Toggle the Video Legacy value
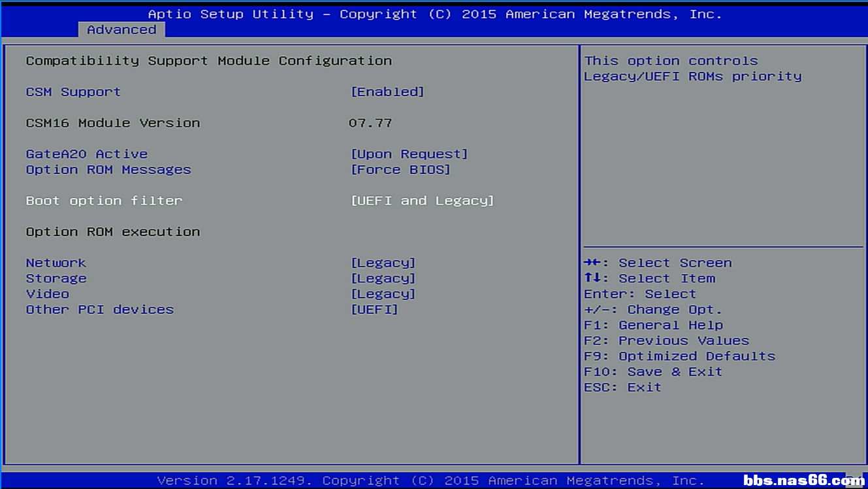The image size is (868, 489). [x=383, y=294]
